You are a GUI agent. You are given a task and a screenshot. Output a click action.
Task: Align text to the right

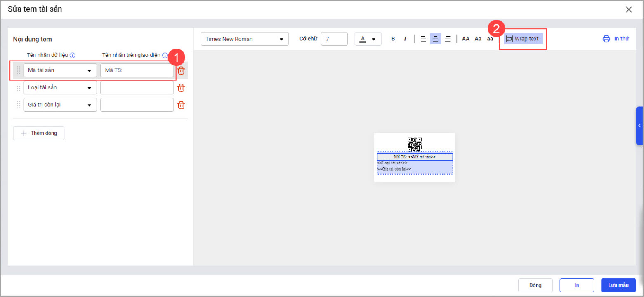[x=448, y=39]
